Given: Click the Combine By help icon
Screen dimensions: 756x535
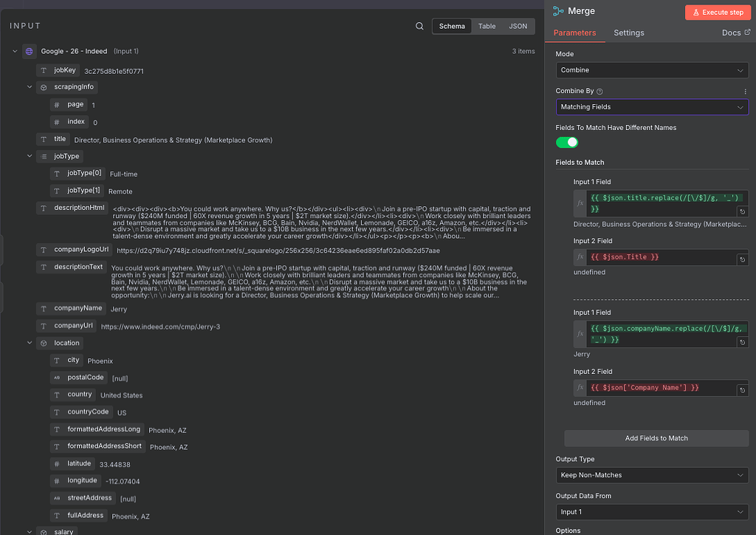Looking at the screenshot, I should 599,92.
